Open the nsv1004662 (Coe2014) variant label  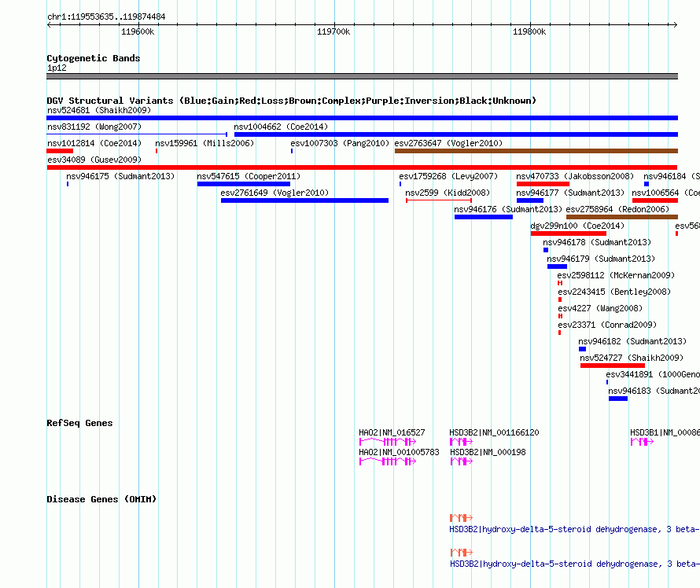[x=281, y=127]
